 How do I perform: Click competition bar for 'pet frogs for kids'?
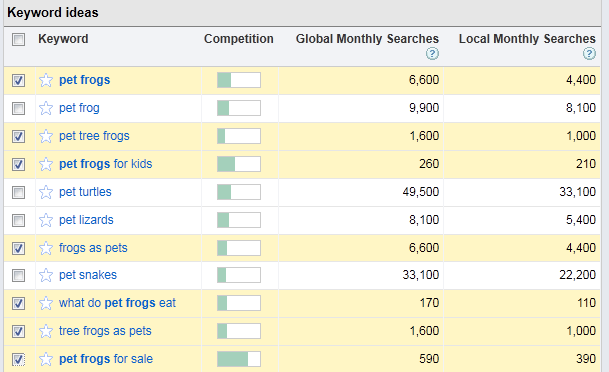point(239,164)
